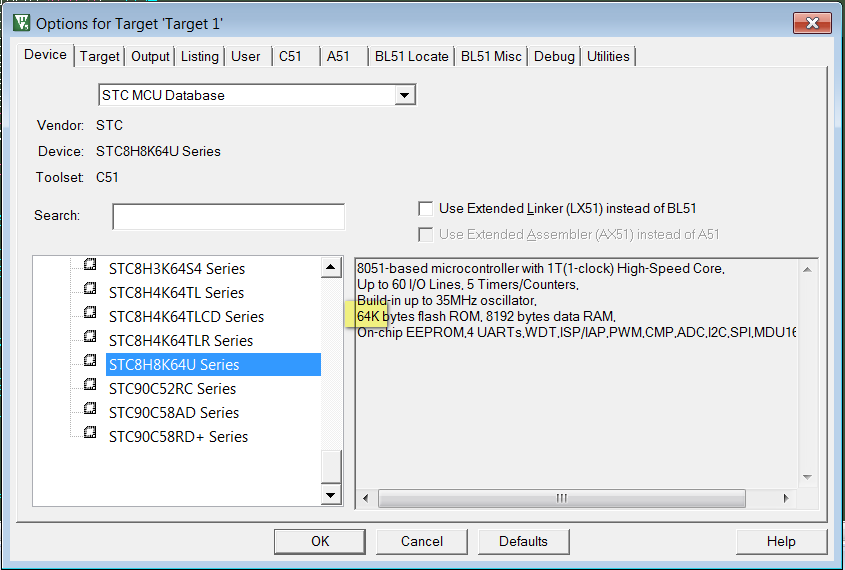Viewport: 845px width, 570px height.
Task: Click the Keil uVision icon in title bar
Action: [x=22, y=23]
